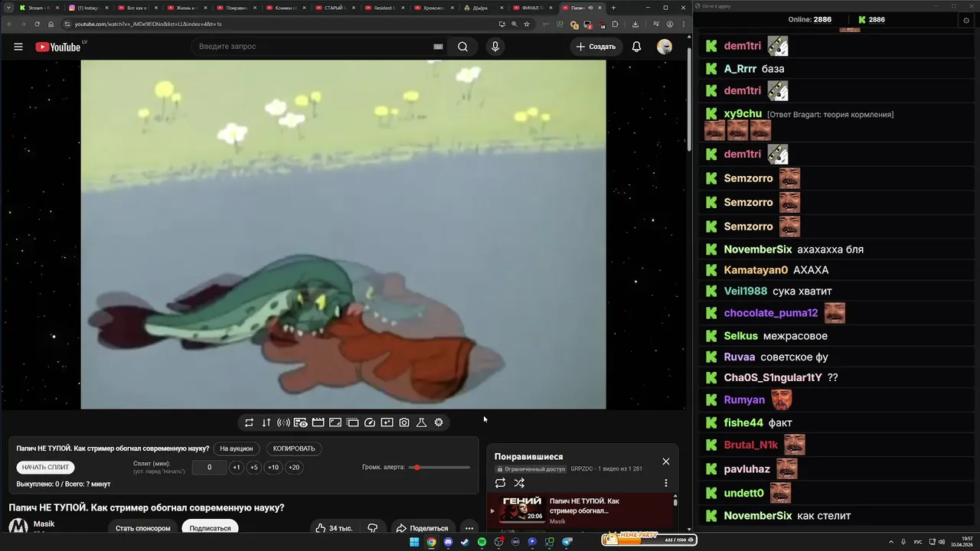This screenshot has height=551, width=980.
Task: Go to the YouTube home logo
Action: tap(58, 47)
